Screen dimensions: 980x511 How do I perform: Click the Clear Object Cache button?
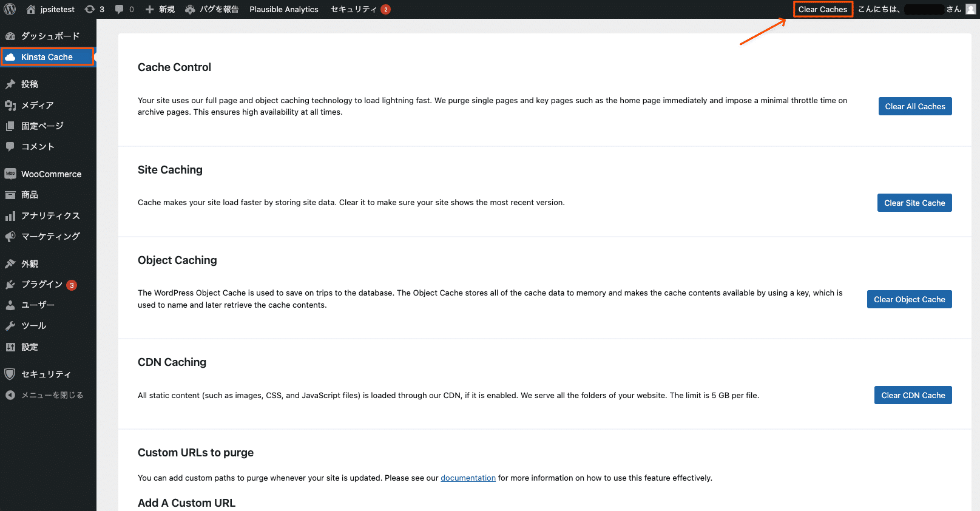[x=910, y=299]
